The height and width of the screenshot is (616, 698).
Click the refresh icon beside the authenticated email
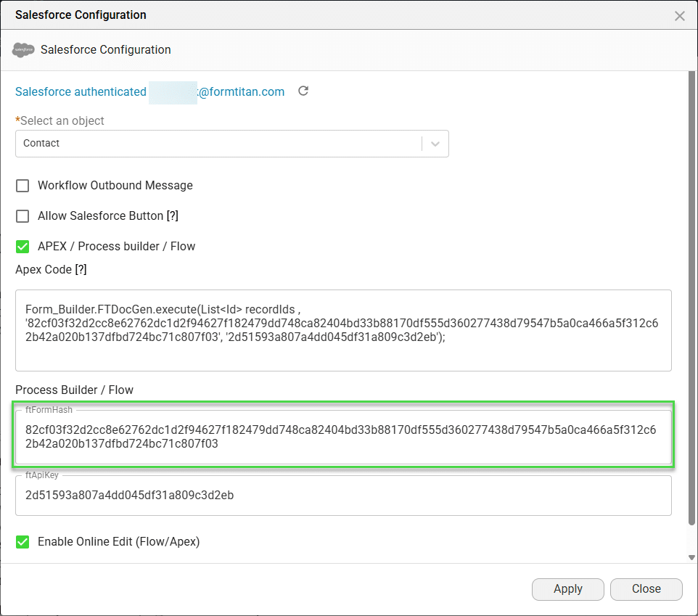point(303,91)
